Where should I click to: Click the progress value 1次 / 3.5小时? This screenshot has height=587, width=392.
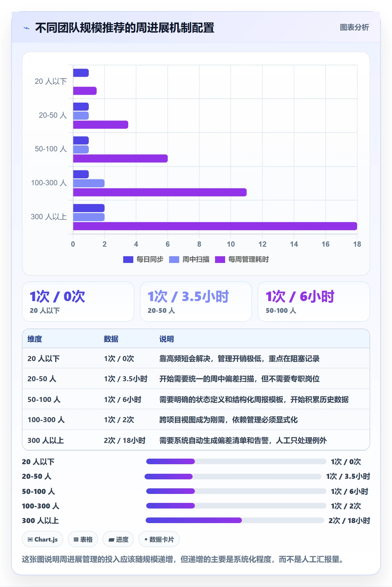[x=348, y=476]
